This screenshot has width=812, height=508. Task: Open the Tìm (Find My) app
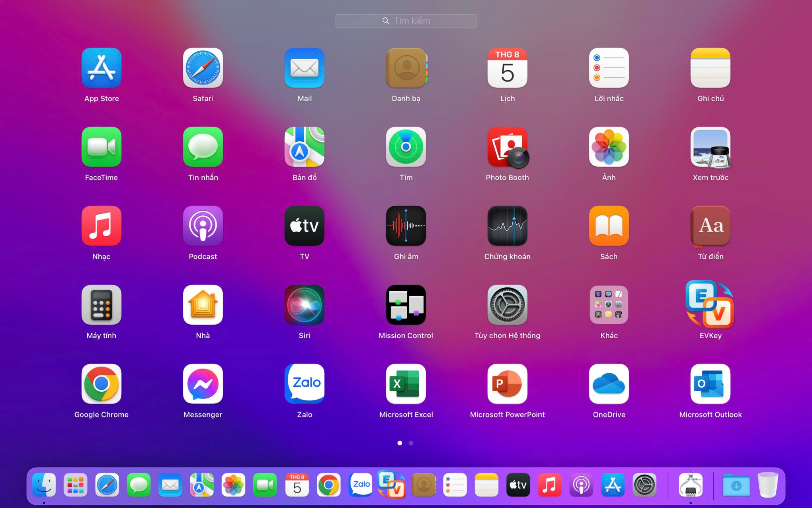coord(406,147)
